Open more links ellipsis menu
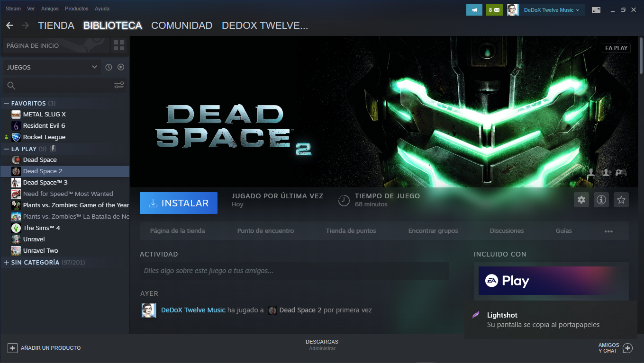Image resolution: width=644 pixels, height=363 pixels. point(608,231)
